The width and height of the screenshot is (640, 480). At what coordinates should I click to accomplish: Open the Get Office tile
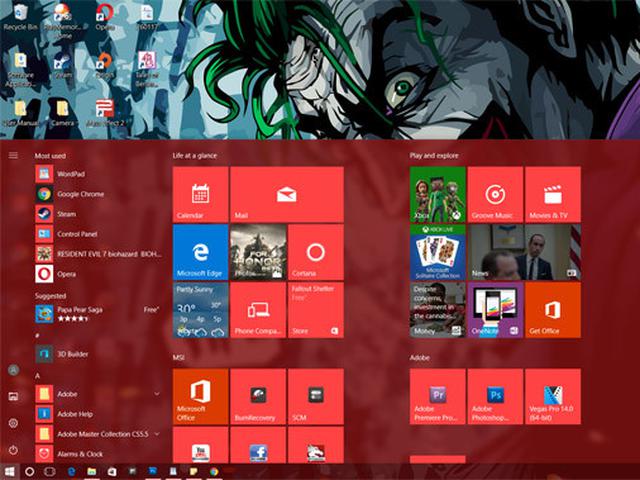click(553, 310)
